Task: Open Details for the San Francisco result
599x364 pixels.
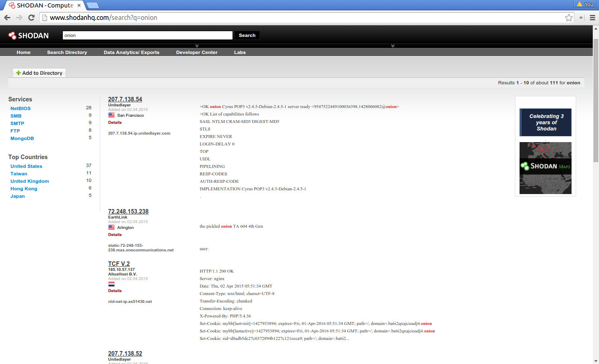Action: point(115,123)
